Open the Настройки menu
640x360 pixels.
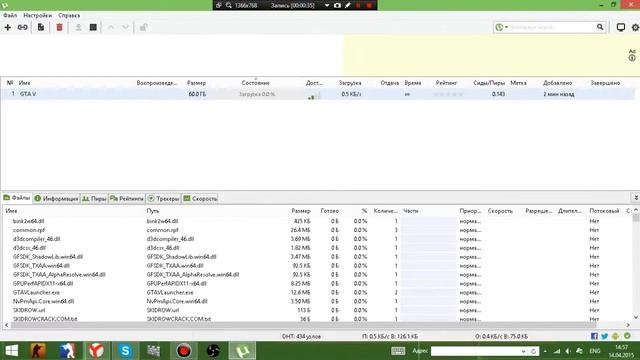(38, 16)
